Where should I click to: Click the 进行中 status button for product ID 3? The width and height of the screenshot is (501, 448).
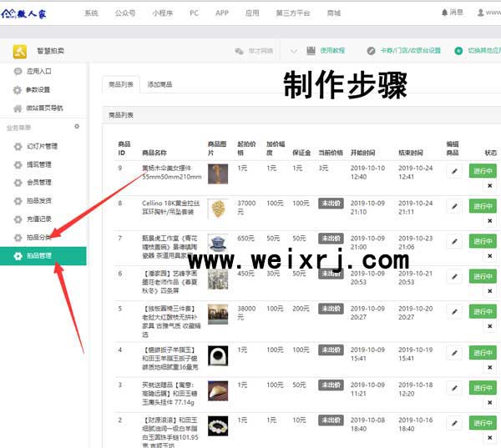click(483, 388)
